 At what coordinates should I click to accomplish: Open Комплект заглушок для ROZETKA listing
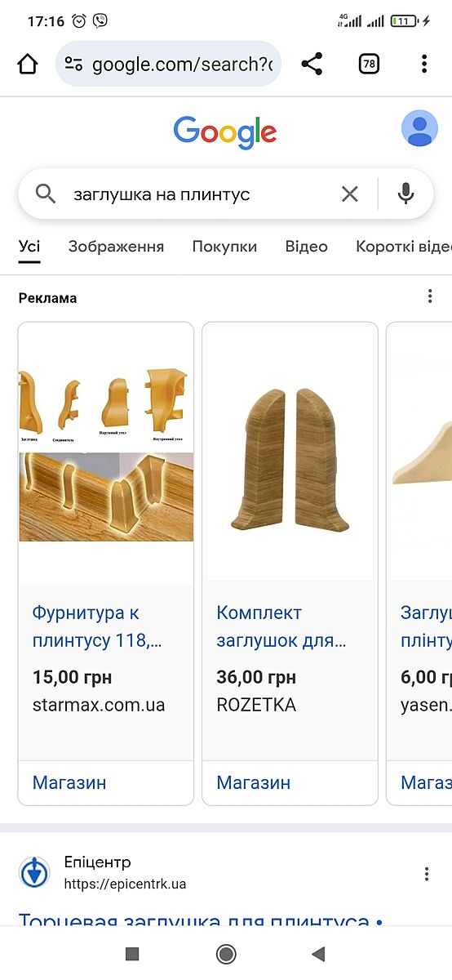(x=281, y=626)
